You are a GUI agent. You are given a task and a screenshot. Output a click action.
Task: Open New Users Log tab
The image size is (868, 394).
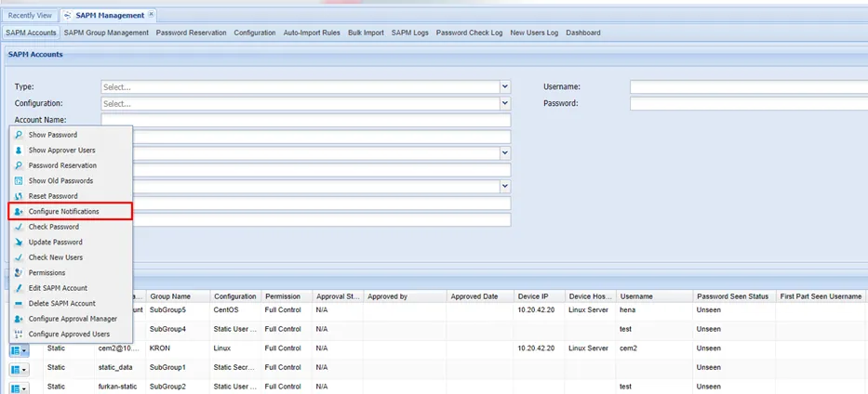click(x=534, y=33)
